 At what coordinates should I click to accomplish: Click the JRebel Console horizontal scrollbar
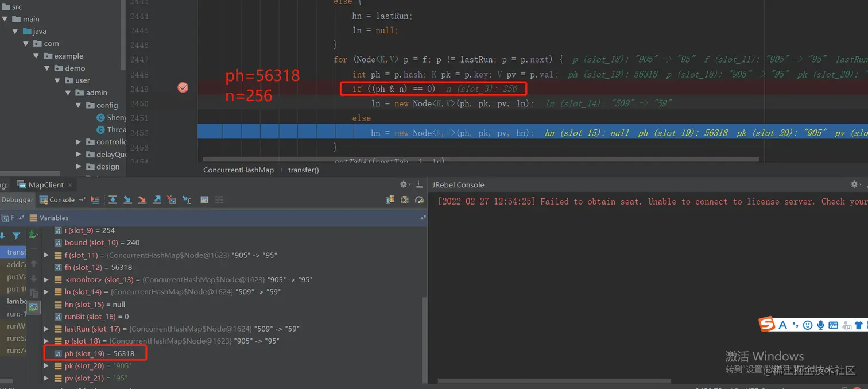[x=554, y=381]
